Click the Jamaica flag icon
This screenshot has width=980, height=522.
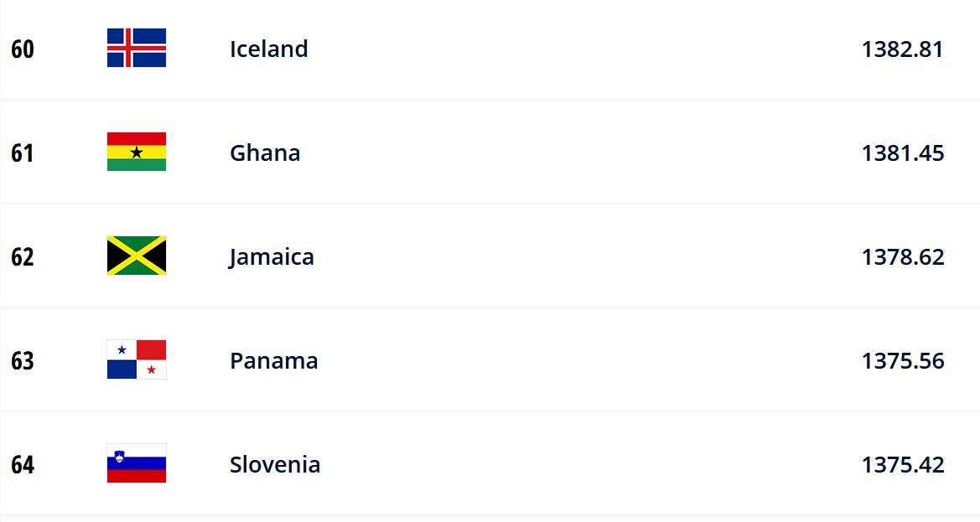[x=137, y=256]
